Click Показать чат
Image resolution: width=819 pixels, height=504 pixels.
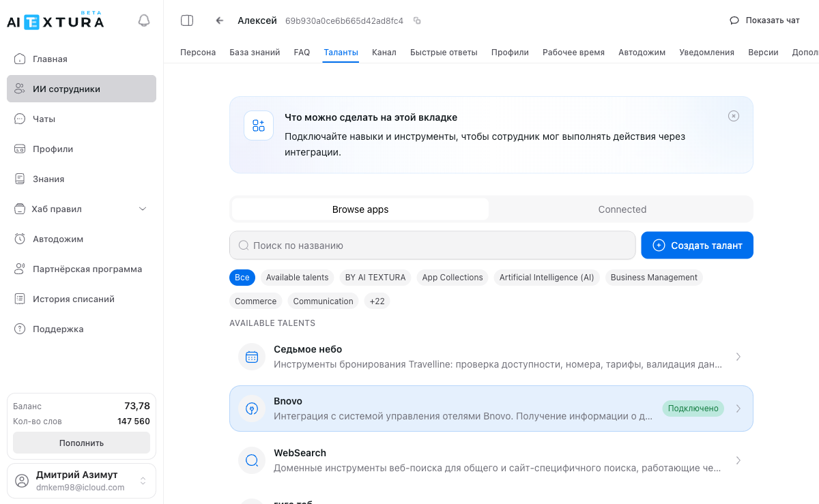coord(764,20)
